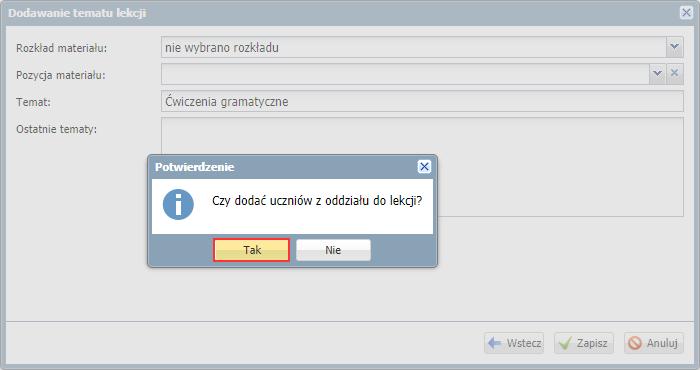The image size is (700, 370).
Task: Close the Dodawanie tematu lekcji window
Action: tap(686, 12)
